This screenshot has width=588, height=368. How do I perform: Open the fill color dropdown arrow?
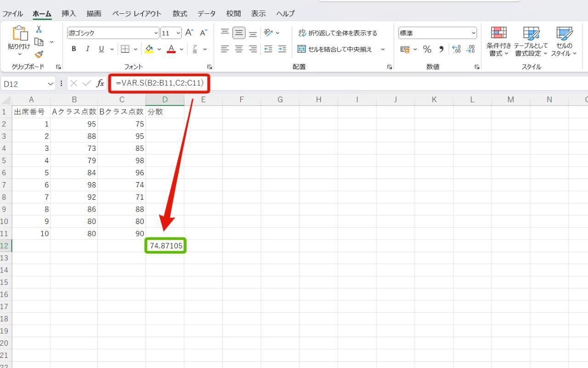coord(159,49)
